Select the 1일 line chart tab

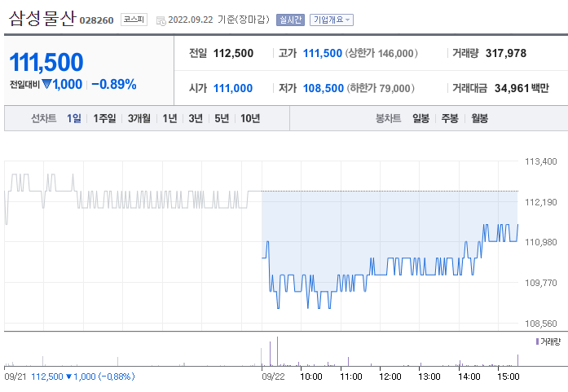(74, 118)
